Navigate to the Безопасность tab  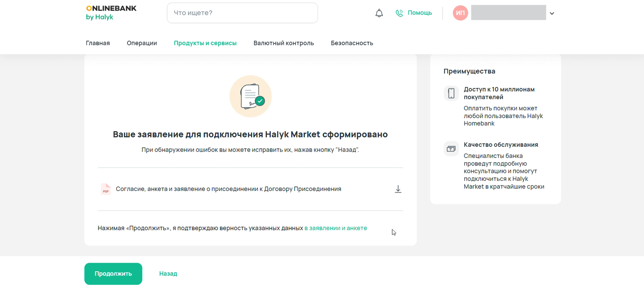coord(352,43)
